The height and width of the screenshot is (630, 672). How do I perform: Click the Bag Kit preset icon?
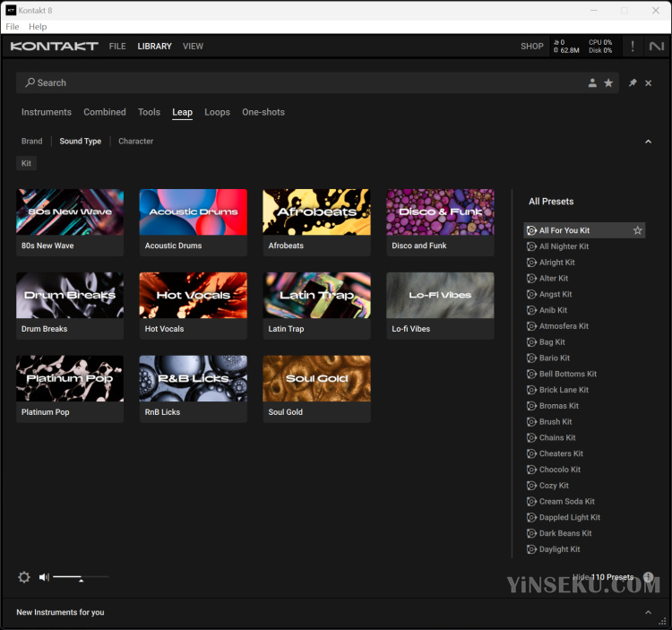[x=531, y=342]
